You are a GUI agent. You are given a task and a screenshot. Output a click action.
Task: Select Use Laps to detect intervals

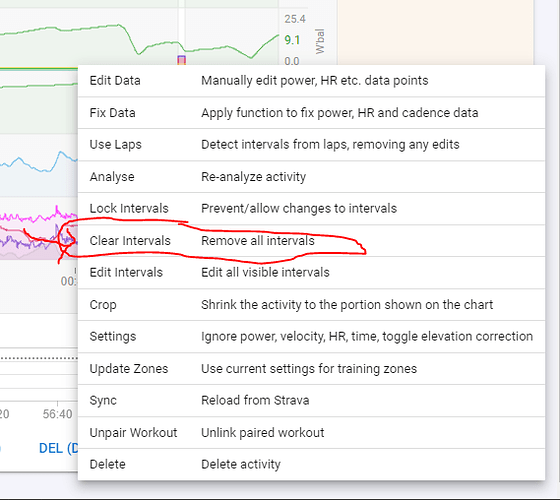[x=311, y=145]
